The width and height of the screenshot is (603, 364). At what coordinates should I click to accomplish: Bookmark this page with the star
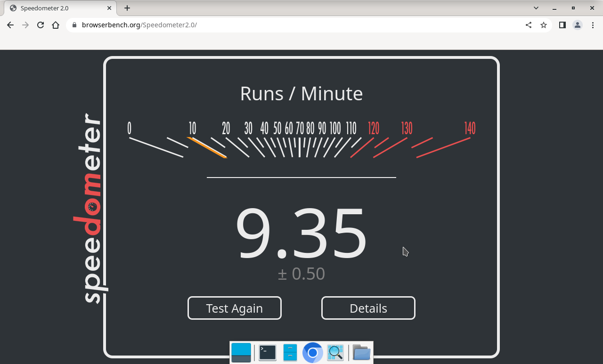[x=544, y=25]
